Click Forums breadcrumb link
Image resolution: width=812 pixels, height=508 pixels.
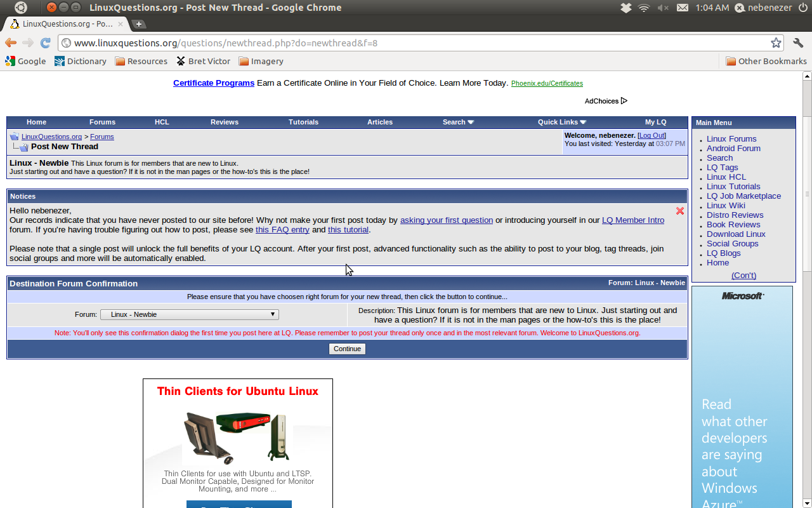102,137
